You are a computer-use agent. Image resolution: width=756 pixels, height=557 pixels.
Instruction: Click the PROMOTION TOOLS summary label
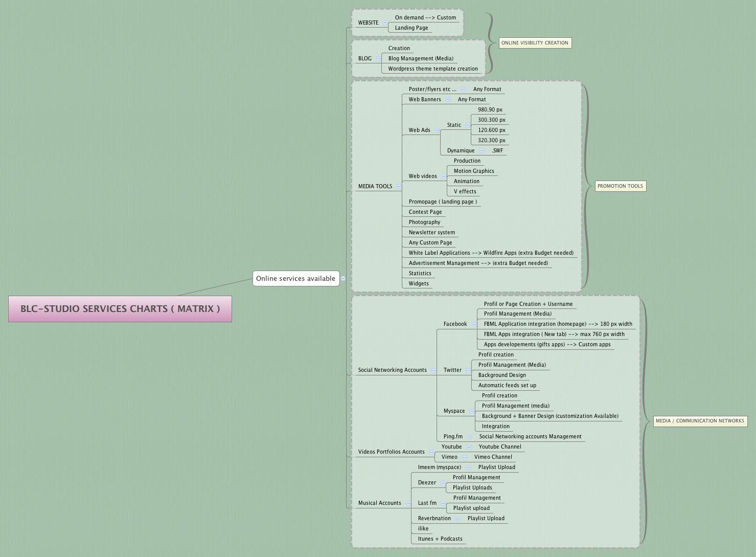pos(620,186)
